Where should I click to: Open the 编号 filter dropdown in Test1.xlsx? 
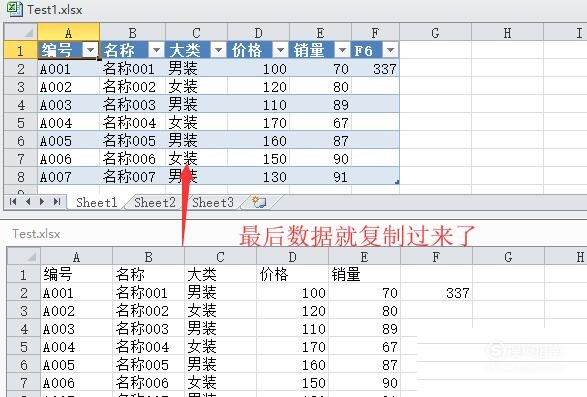tap(90, 50)
